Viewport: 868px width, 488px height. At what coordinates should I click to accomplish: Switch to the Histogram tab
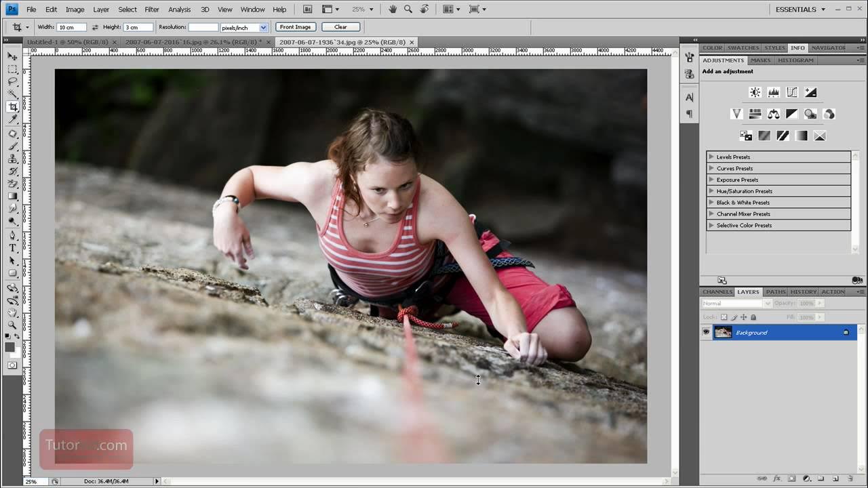795,60
